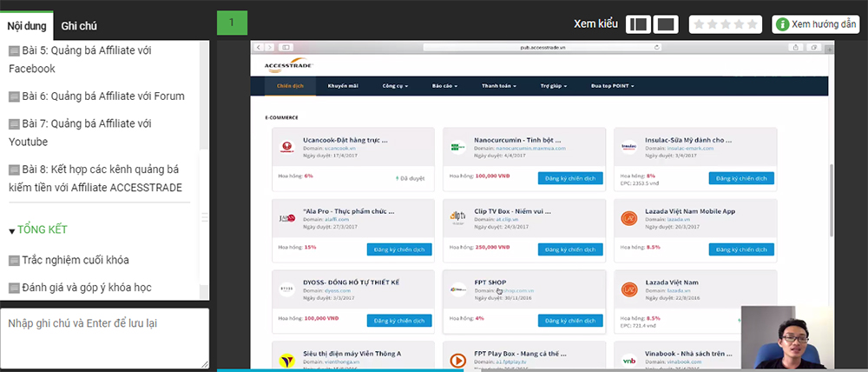Click the page reload icon in address bar
This screenshot has width=868, height=372.
[x=657, y=48]
